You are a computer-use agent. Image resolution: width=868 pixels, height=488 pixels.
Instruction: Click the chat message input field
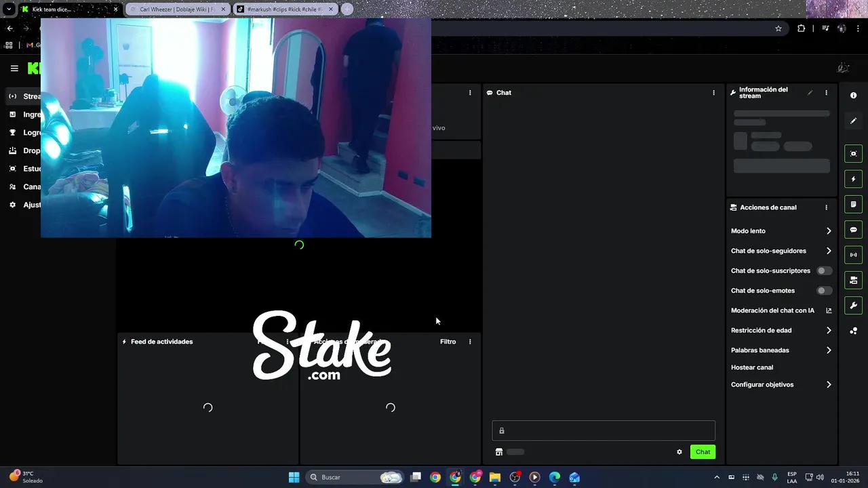604,430
